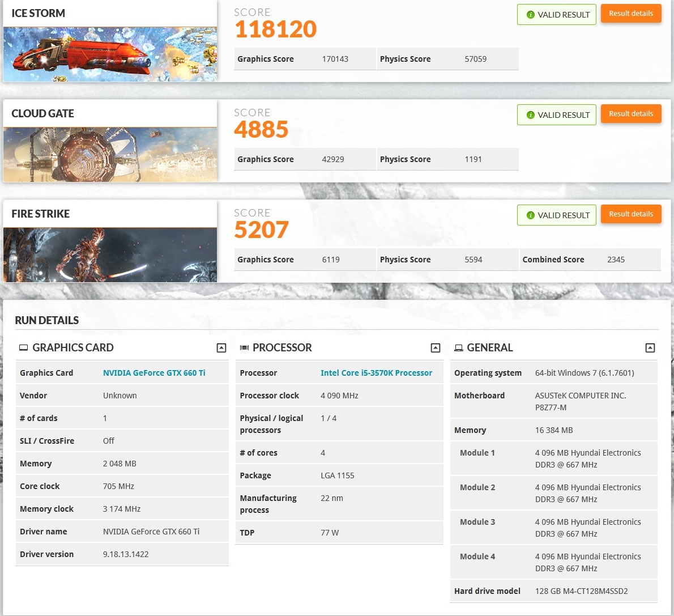This screenshot has width=674, height=616.
Task: Select the FIRE STRIKE title
Action: pyautogui.click(x=40, y=214)
